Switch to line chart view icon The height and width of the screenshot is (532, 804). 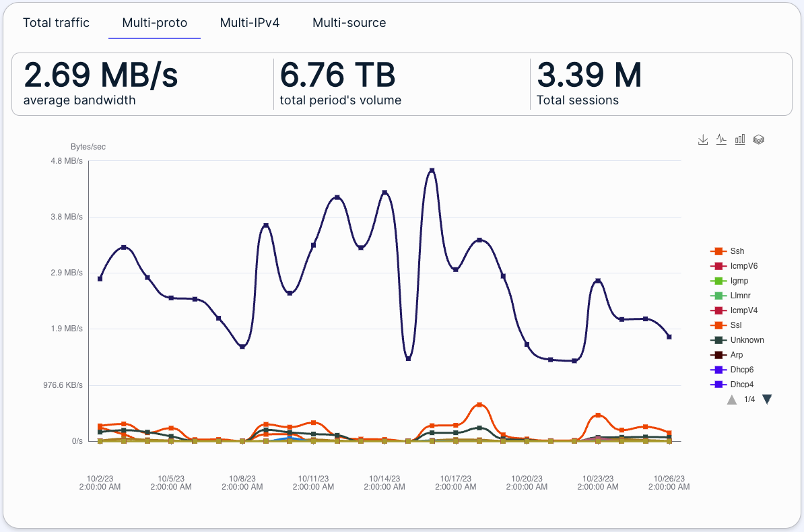pyautogui.click(x=721, y=139)
